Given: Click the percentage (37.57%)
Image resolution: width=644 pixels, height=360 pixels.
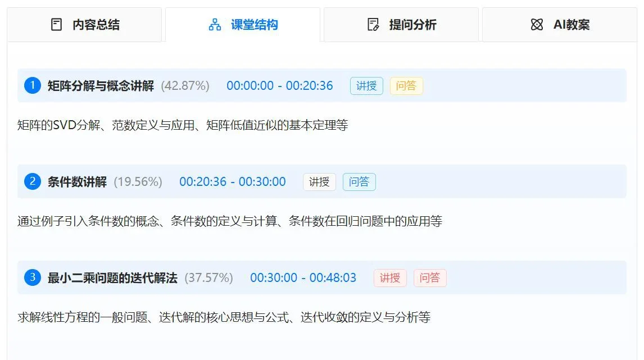Looking at the screenshot, I should coord(208,278).
